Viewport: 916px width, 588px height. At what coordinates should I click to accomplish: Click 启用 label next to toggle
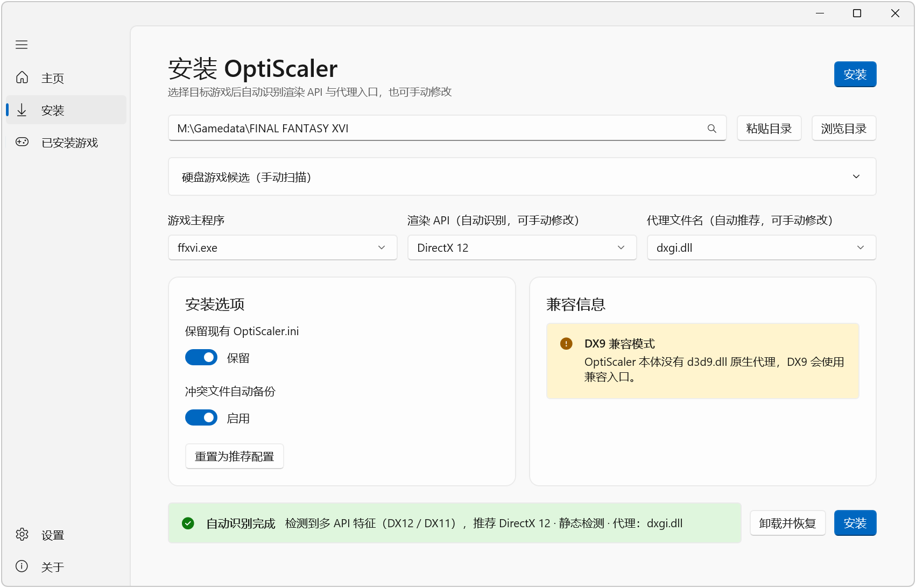click(x=238, y=418)
